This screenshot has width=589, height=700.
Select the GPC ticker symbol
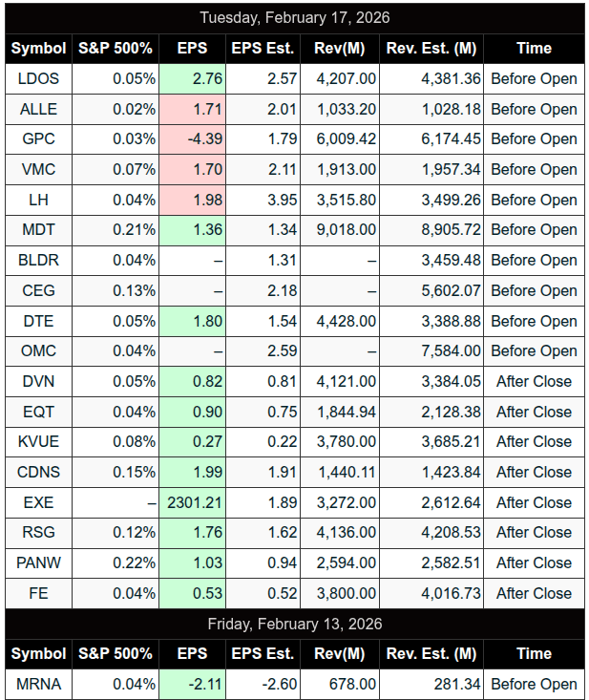[38, 138]
